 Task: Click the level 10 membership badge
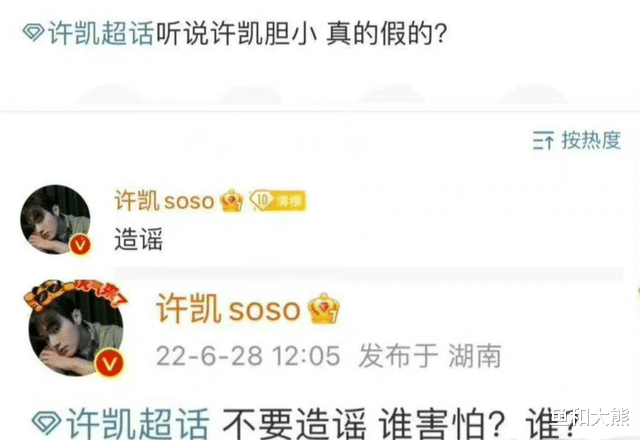click(278, 201)
